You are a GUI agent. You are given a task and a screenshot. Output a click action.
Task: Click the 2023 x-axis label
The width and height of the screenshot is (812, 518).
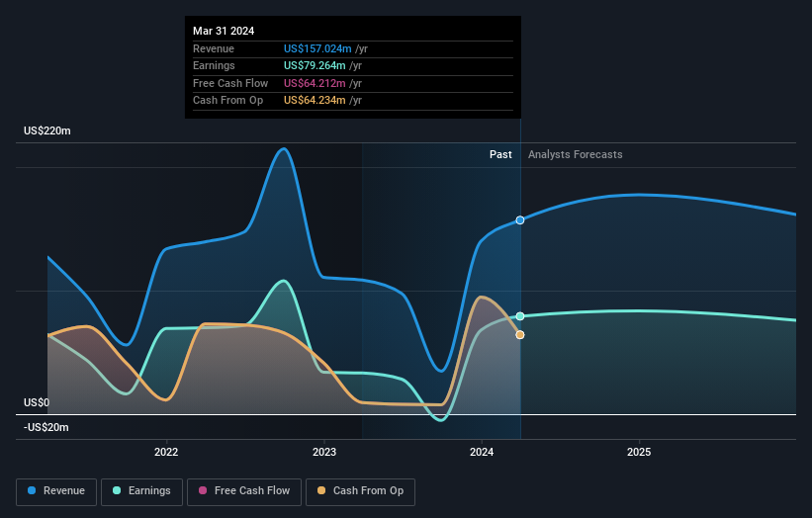coord(324,452)
